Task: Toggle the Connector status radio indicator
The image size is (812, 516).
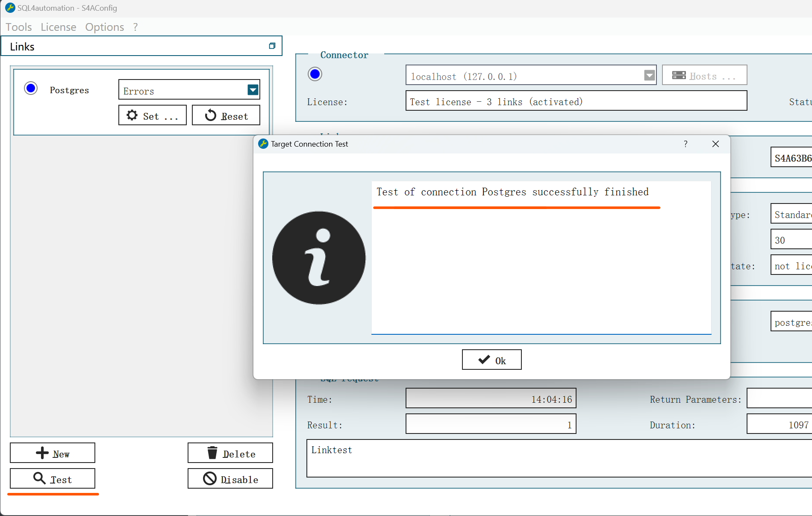Action: pos(315,74)
